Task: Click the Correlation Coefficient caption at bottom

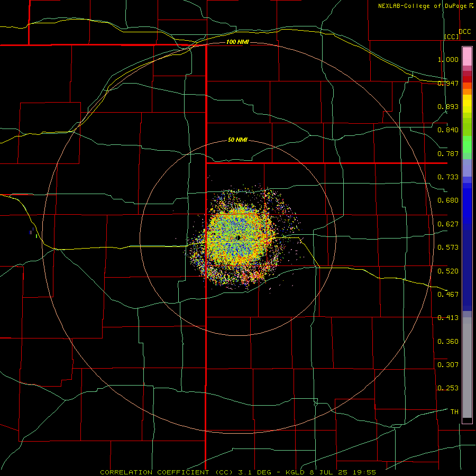Action: [238, 472]
